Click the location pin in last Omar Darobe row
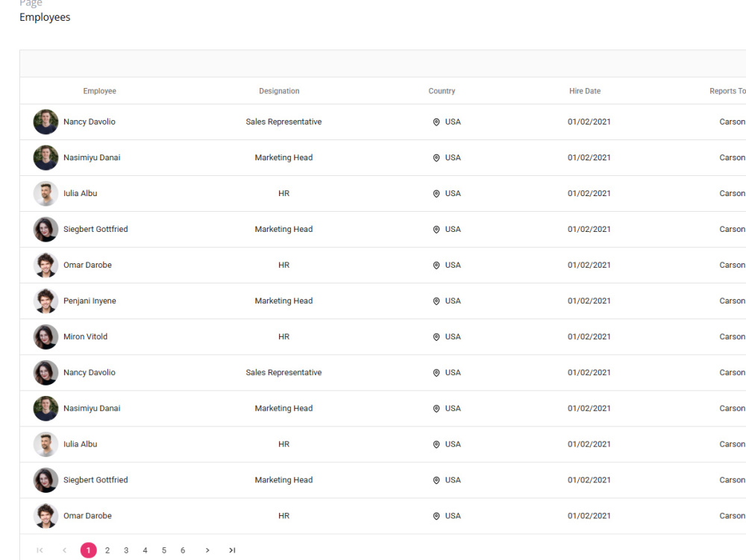This screenshot has width=746, height=560. [436, 516]
